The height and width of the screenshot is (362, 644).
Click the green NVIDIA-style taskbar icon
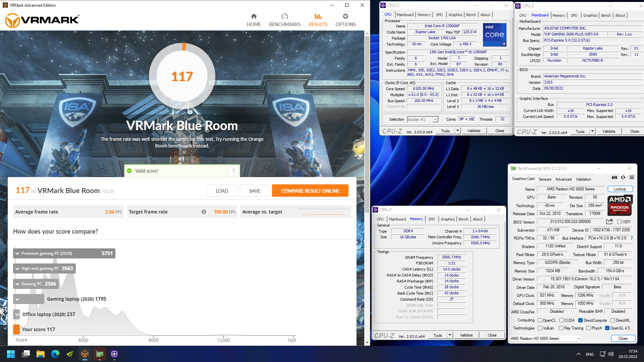tap(70, 354)
